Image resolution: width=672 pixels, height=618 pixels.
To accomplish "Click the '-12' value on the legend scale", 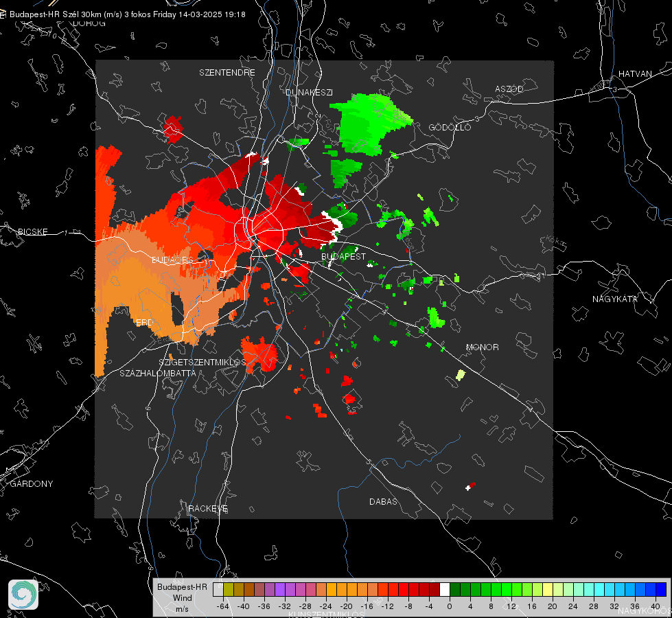I will coord(387,606).
